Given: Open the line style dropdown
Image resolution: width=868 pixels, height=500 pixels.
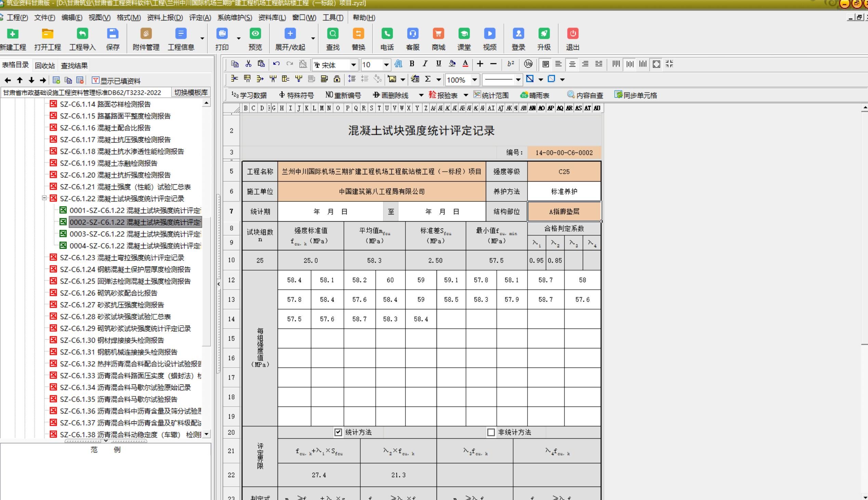Looking at the screenshot, I should coord(518,80).
